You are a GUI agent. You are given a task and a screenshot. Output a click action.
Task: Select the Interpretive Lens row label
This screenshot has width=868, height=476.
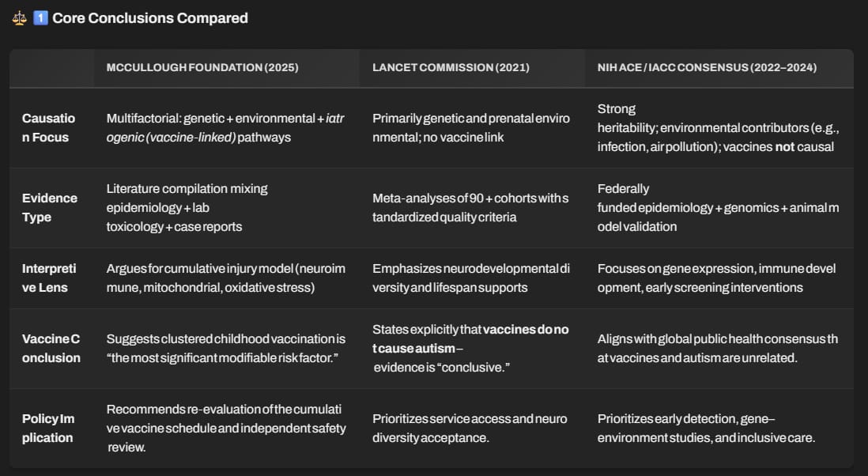coord(49,278)
